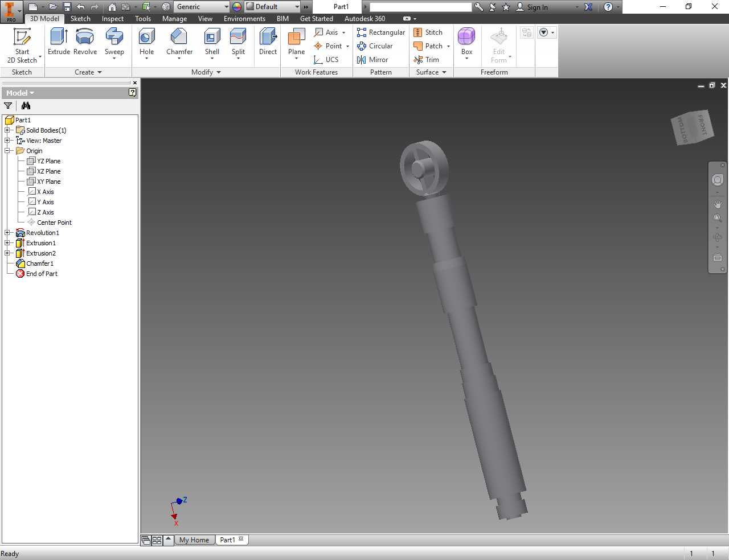
Task: Click the search input field
Action: (421, 7)
